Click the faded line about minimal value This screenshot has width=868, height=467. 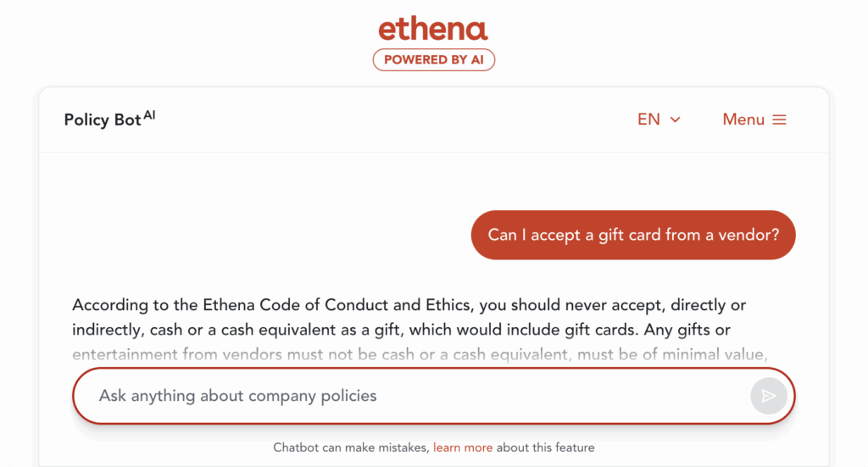click(420, 354)
